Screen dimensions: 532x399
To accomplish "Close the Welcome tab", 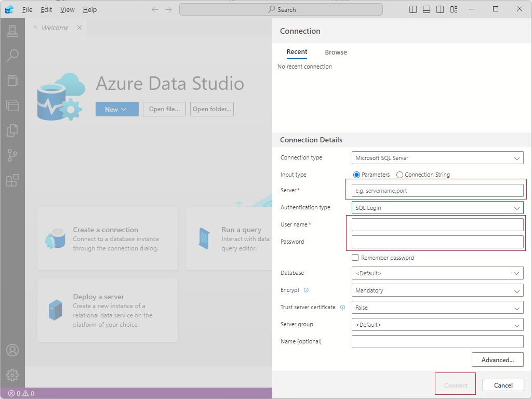I will click(79, 28).
